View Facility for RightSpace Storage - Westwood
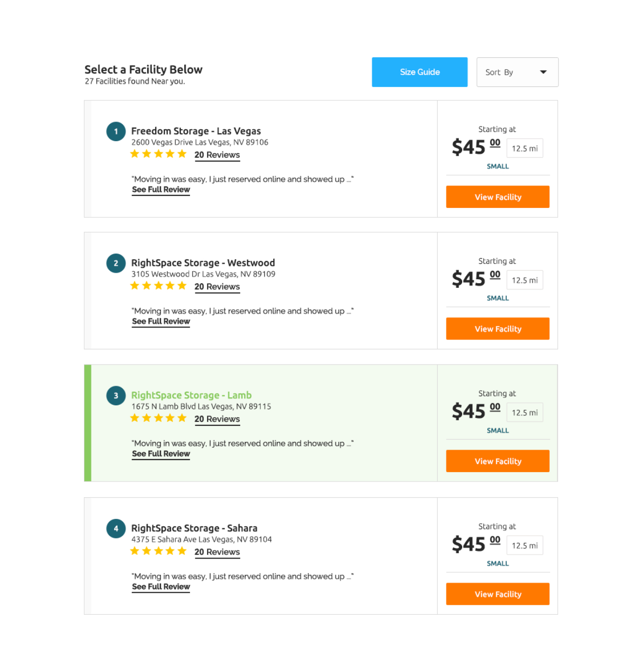 tap(498, 328)
